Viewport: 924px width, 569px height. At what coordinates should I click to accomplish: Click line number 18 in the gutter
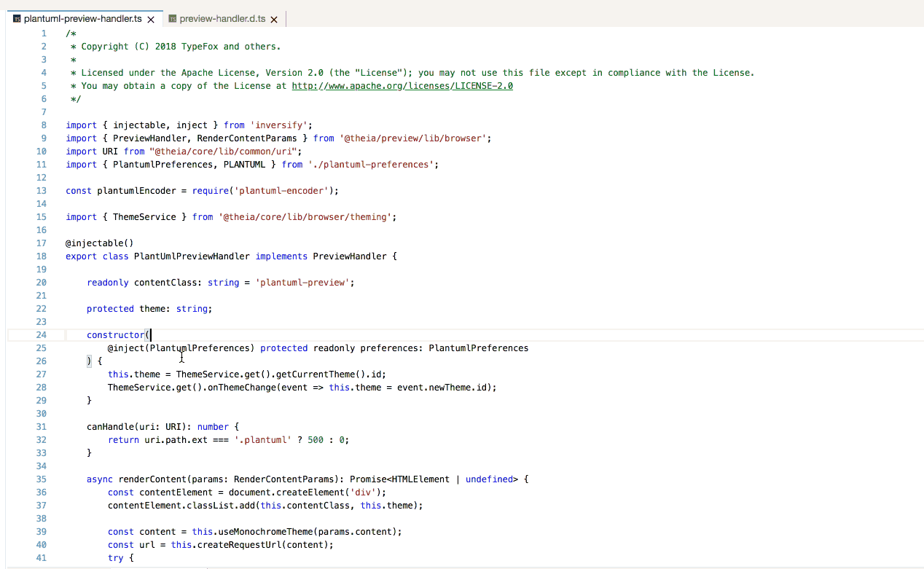[41, 256]
